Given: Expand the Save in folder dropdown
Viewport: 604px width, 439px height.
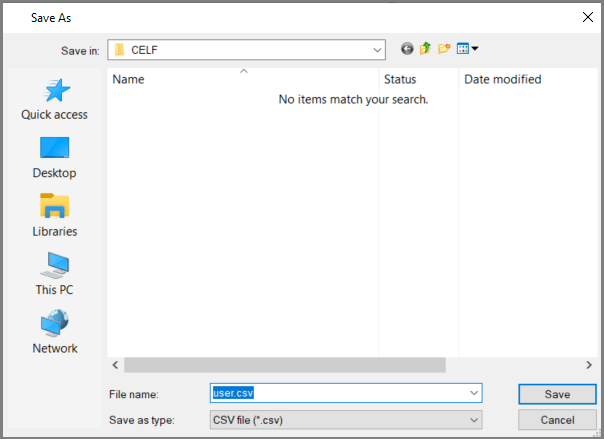Looking at the screenshot, I should 377,50.
